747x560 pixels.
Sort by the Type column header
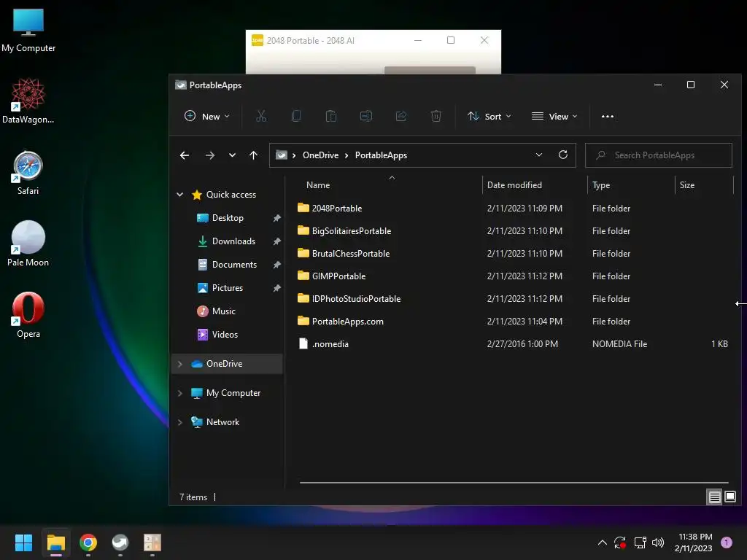tap(631, 185)
